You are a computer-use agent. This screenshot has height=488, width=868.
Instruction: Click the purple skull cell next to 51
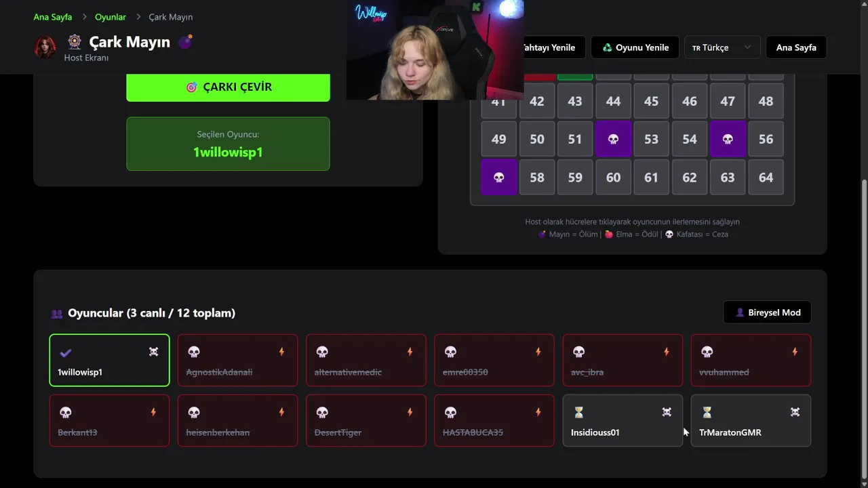[613, 139]
